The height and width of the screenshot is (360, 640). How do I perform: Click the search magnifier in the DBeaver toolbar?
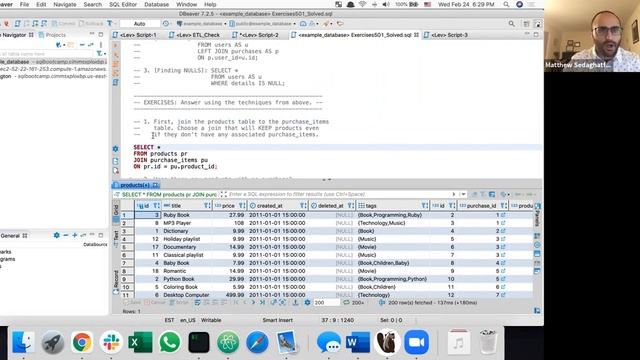pyautogui.click(x=511, y=24)
